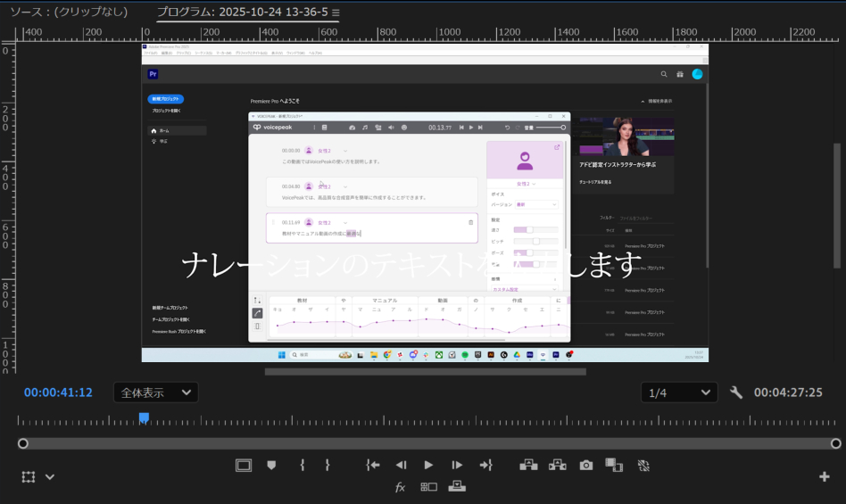The image size is (846, 504).
Task: Select the ナレーションのテキスト caption in the preview
Action: pos(411,265)
